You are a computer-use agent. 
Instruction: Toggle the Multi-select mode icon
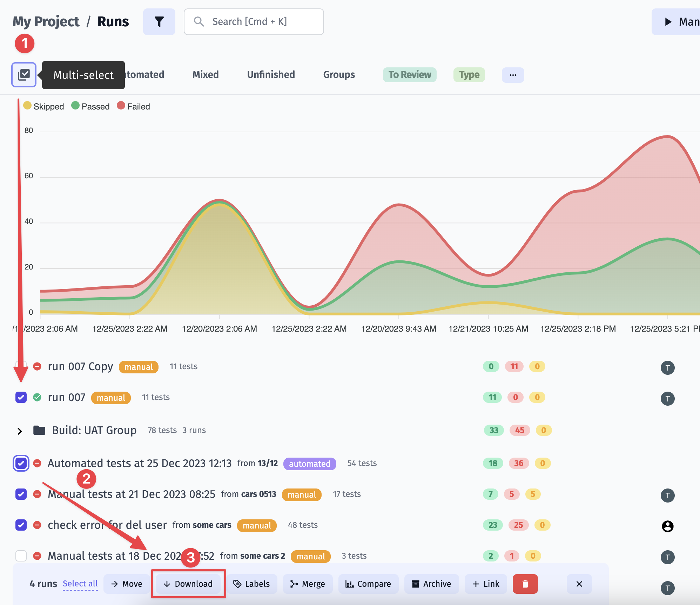pyautogui.click(x=24, y=75)
